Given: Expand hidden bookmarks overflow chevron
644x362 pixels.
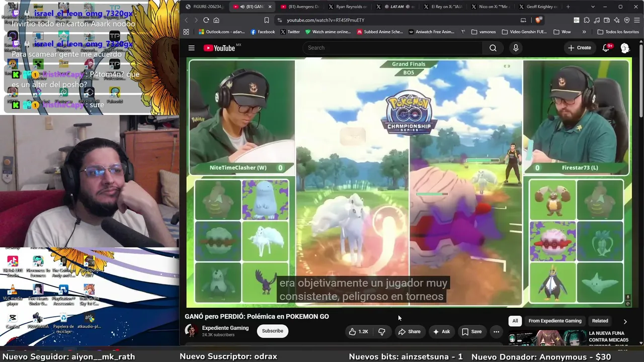Looking at the screenshot, I should [x=584, y=32].
